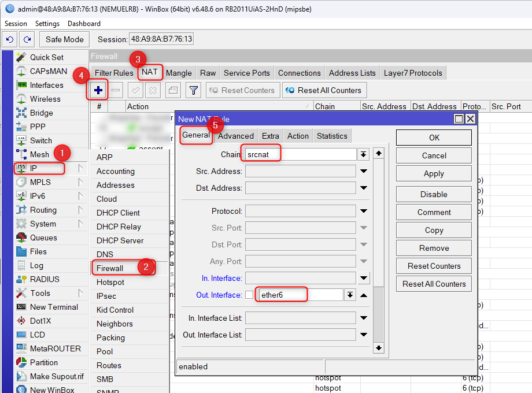532x393 pixels.
Task: Click the Apply button
Action: tap(434, 173)
